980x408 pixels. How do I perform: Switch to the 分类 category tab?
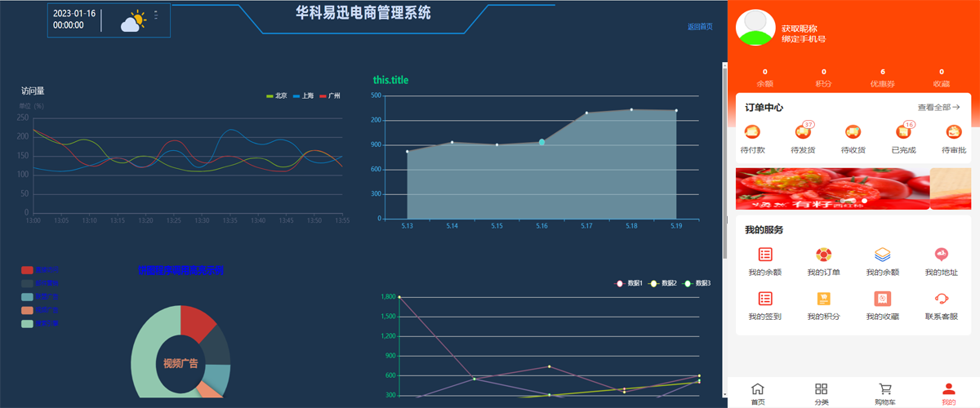(x=821, y=393)
